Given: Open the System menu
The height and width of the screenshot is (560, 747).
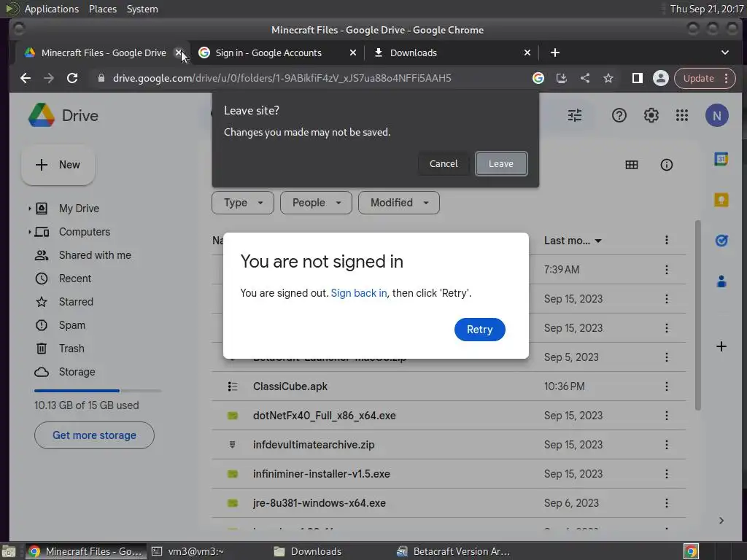Looking at the screenshot, I should tap(142, 9).
